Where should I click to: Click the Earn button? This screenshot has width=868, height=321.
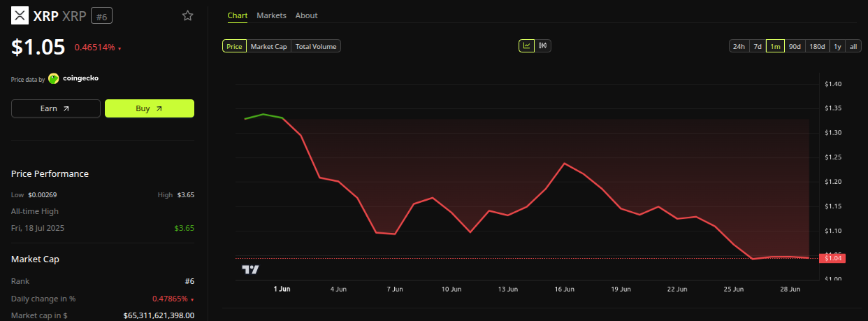(56, 108)
